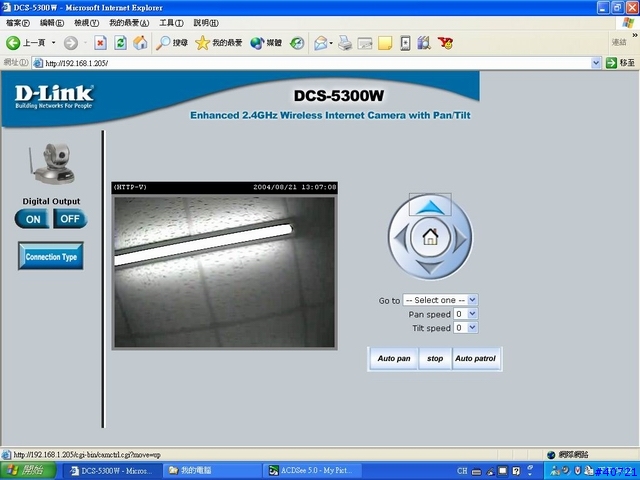Viewport: 640px width, 480px height.
Task: Tilt the camera down with the down arrow
Action: (x=430, y=268)
